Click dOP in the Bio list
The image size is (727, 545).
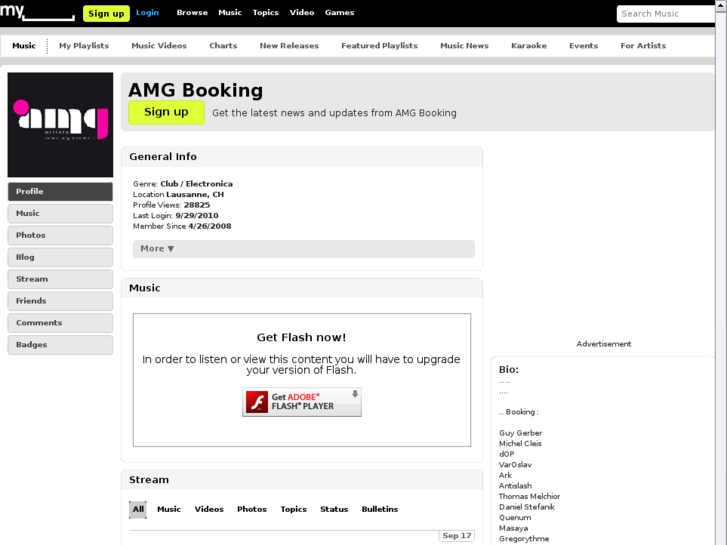point(507,454)
